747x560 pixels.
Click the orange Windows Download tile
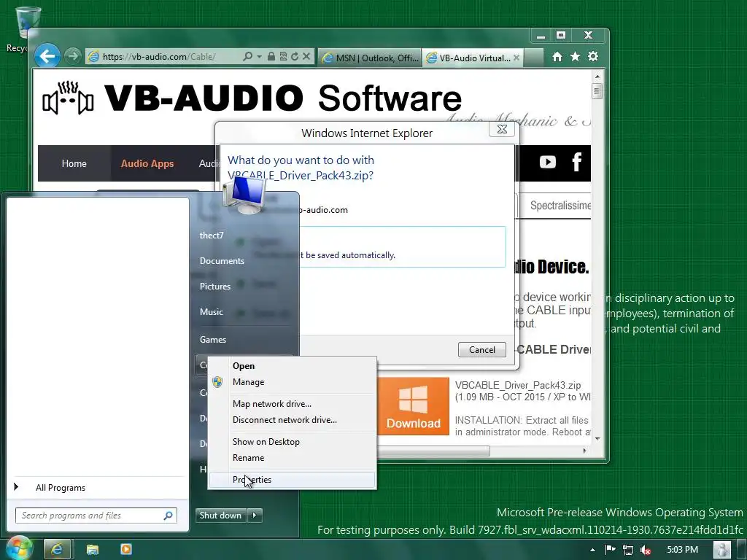point(413,406)
